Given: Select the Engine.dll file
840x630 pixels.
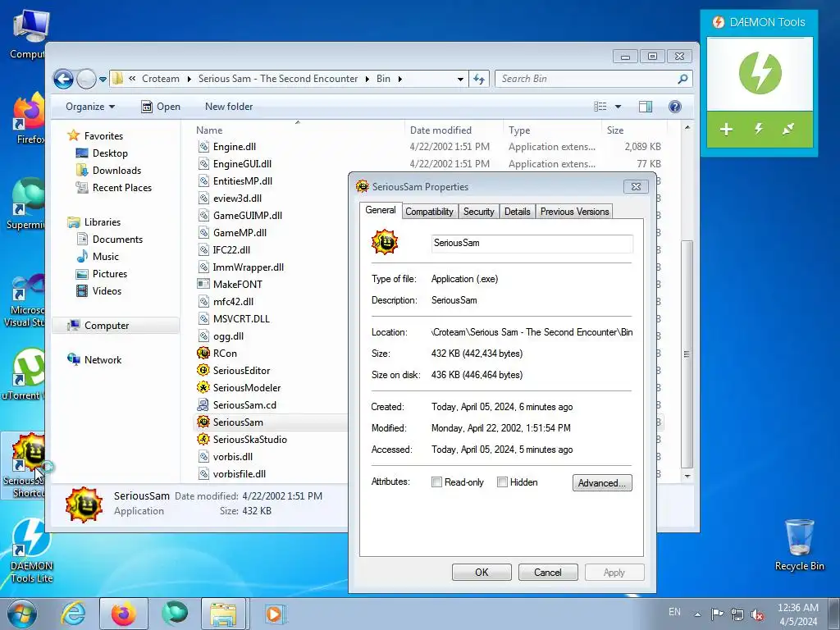Looking at the screenshot, I should (234, 146).
